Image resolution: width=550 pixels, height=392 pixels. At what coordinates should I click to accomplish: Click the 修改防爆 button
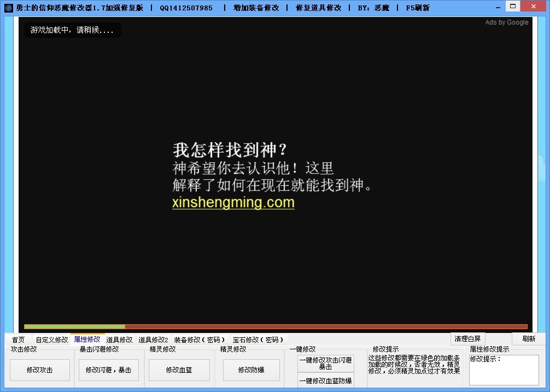(251, 370)
